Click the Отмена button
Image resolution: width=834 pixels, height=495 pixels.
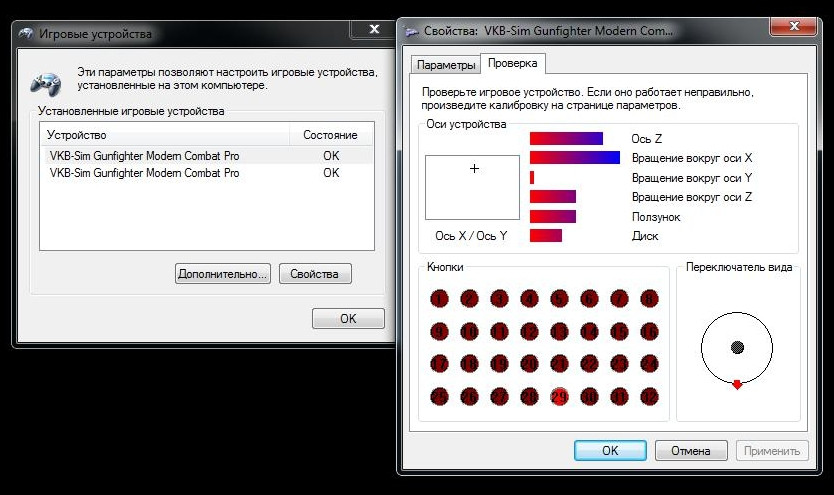(x=691, y=450)
